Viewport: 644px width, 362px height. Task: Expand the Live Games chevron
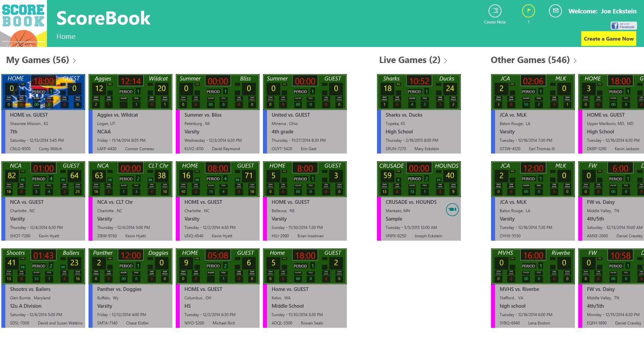coord(445,61)
